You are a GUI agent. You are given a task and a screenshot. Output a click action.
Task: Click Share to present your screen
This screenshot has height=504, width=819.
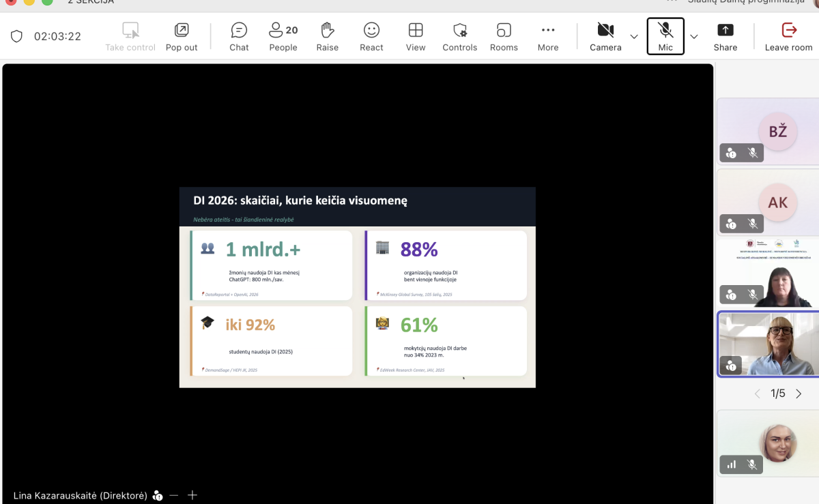point(725,37)
